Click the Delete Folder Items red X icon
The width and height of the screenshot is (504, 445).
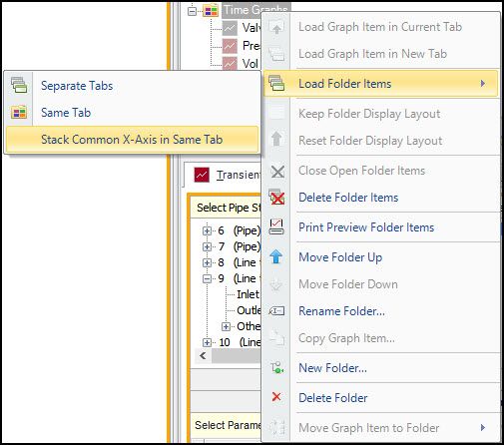(x=276, y=198)
